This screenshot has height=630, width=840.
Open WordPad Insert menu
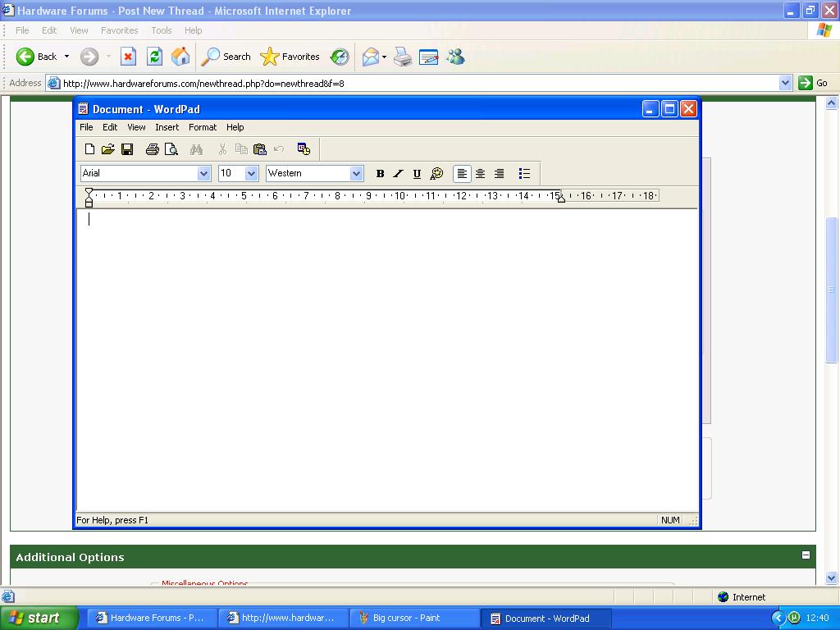coord(167,127)
